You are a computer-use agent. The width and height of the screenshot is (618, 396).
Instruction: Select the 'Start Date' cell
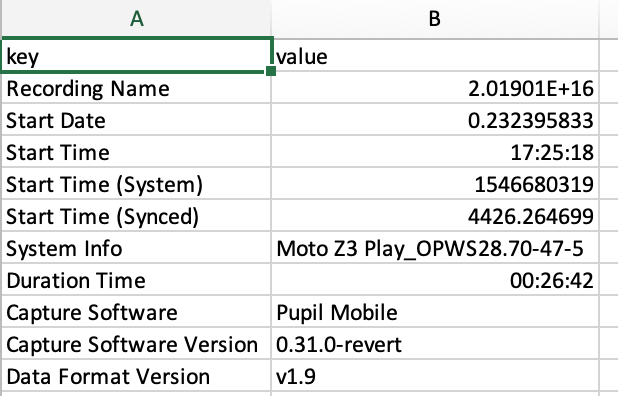pos(136,120)
